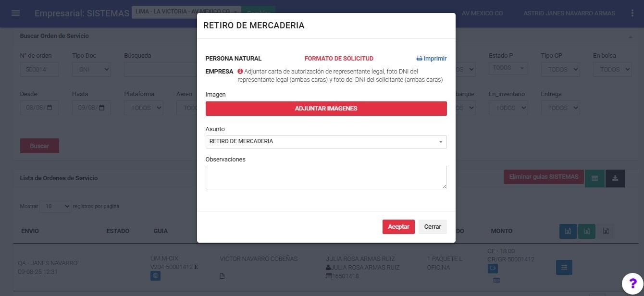This screenshot has width=644, height=296.
Task: Select the EMPRESA option
Action: tap(219, 72)
